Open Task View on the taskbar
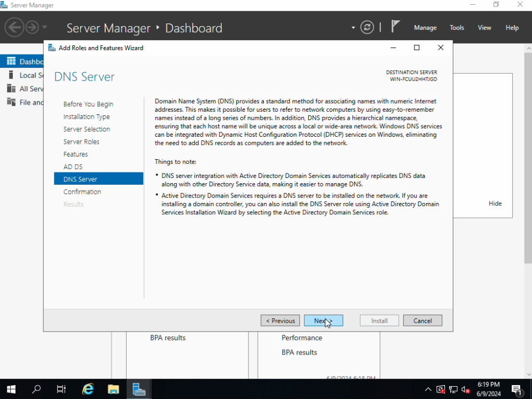 (x=61, y=389)
